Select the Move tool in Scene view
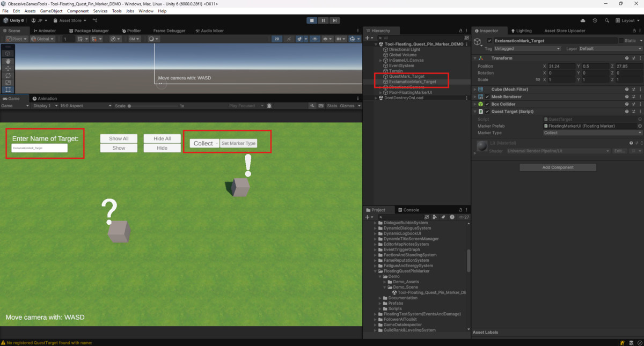 click(8, 68)
